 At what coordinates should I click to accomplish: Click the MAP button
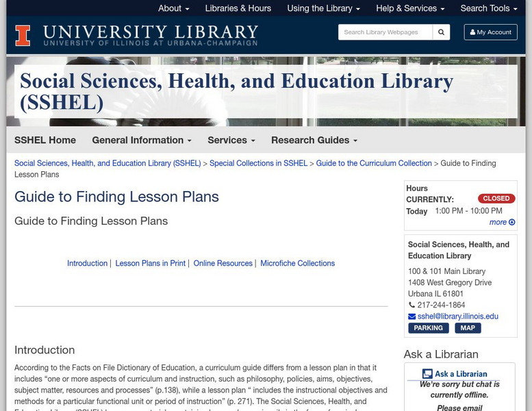coord(468,328)
